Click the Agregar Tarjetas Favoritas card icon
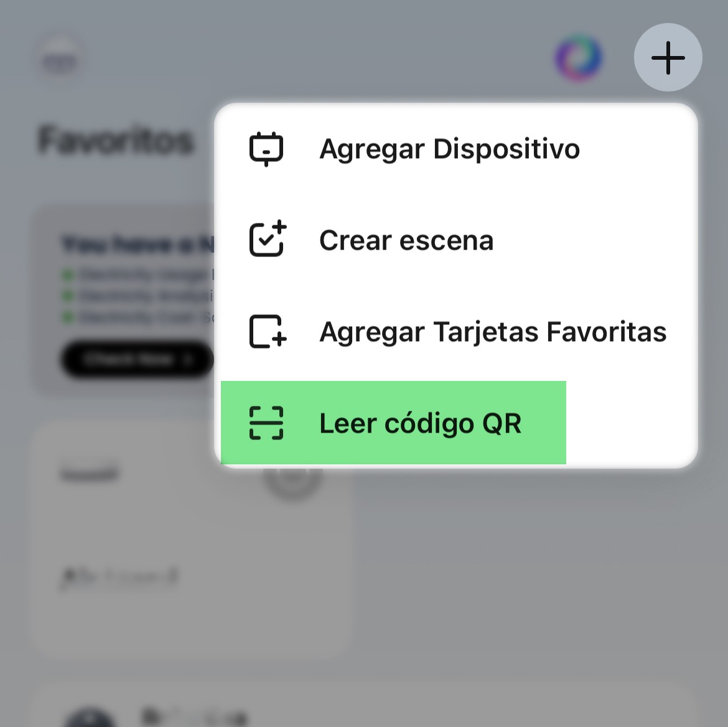This screenshot has height=727, width=728. click(x=267, y=331)
